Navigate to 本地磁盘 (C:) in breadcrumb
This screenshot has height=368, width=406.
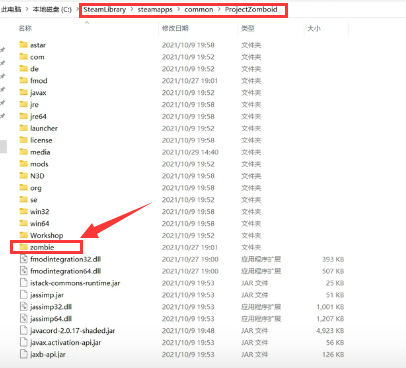(52, 9)
